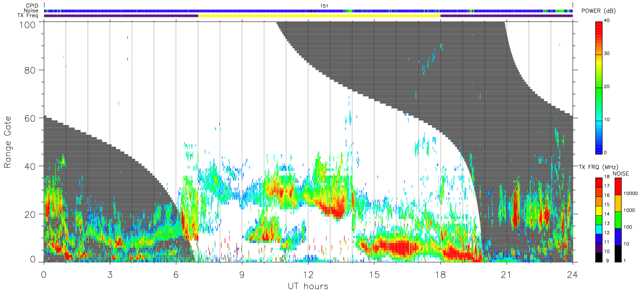Pick the green swatch in NOISE legend
Viewport: 644px width, 297px height.
618,220
